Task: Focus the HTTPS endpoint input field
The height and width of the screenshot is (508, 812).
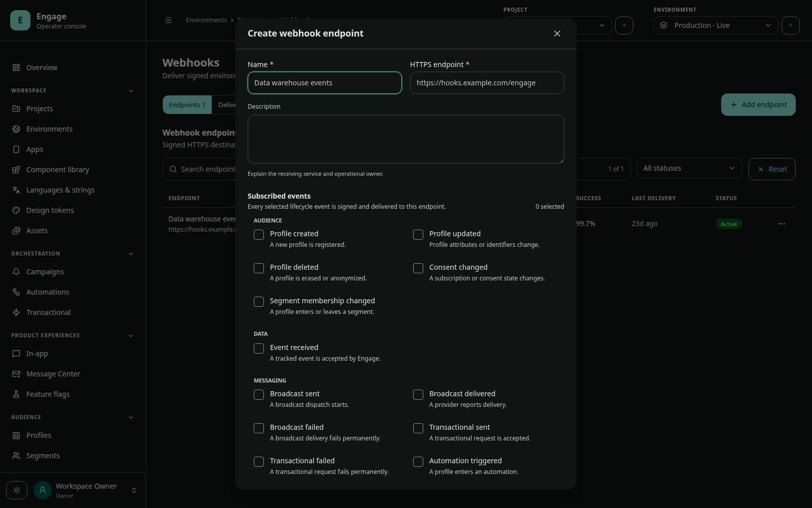Action: (487, 83)
